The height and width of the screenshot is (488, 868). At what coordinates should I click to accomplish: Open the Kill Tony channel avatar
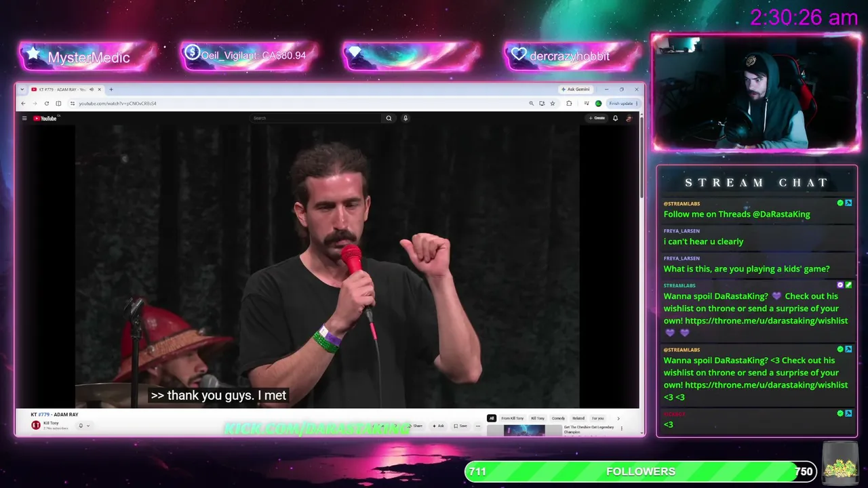36,425
